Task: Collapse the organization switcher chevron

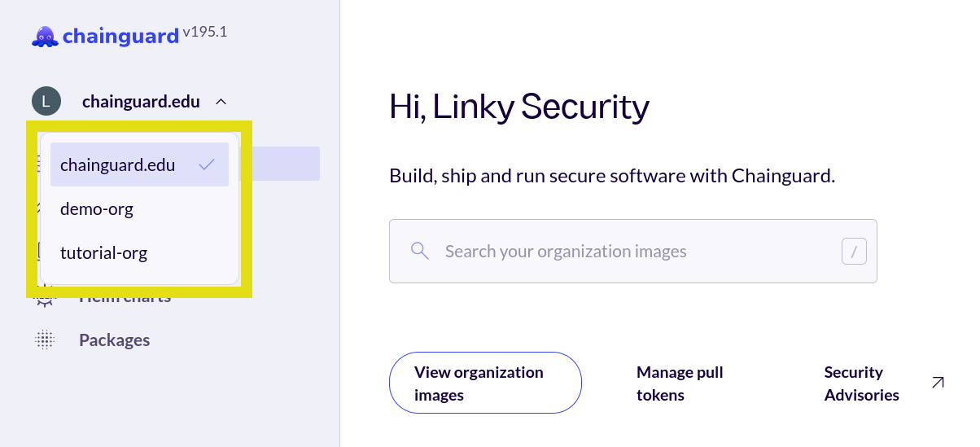Action: click(221, 103)
